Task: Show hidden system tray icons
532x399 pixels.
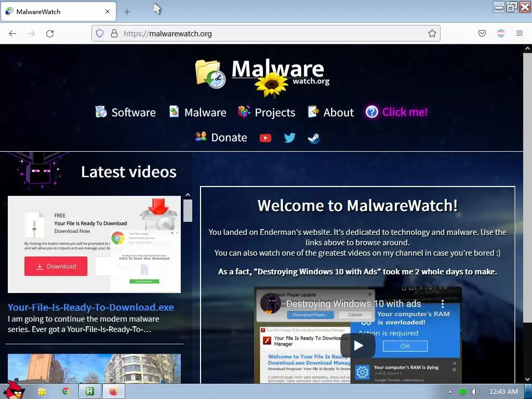Action: tap(450, 392)
